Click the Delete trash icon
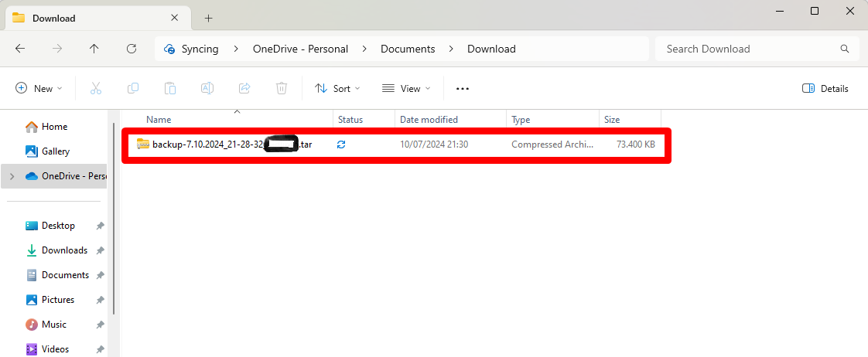 coord(282,89)
